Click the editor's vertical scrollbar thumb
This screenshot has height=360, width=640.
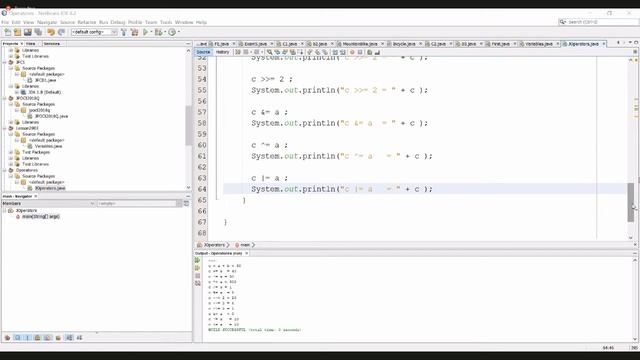tap(631, 202)
